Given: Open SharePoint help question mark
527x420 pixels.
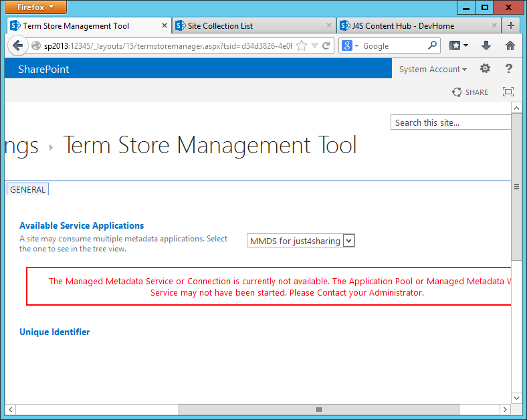Looking at the screenshot, I should (x=509, y=68).
